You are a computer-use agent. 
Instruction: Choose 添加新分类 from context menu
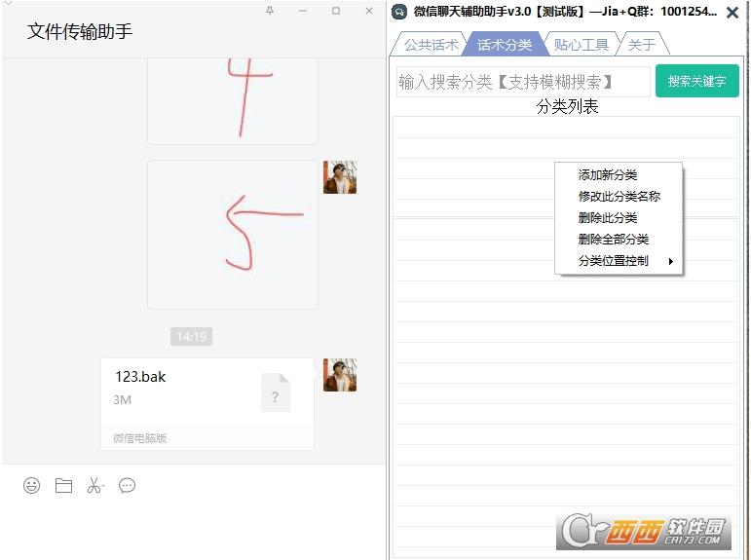(608, 175)
